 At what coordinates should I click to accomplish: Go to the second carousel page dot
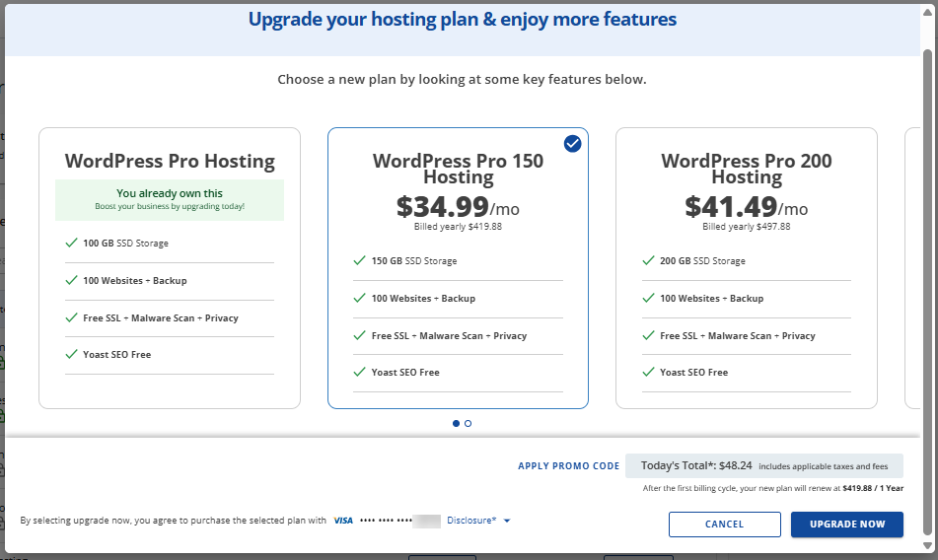468,423
